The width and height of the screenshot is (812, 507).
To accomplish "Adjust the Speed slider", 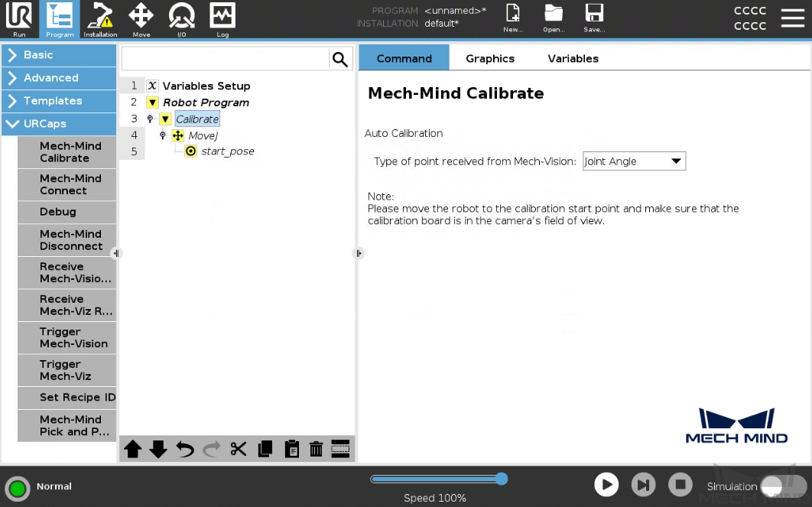I will pos(501,479).
